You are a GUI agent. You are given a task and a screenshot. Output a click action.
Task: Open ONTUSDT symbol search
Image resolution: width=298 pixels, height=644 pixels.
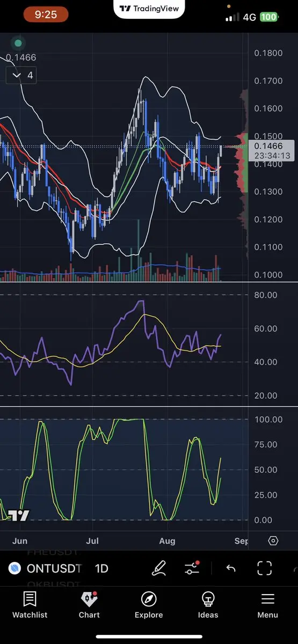tap(54, 568)
